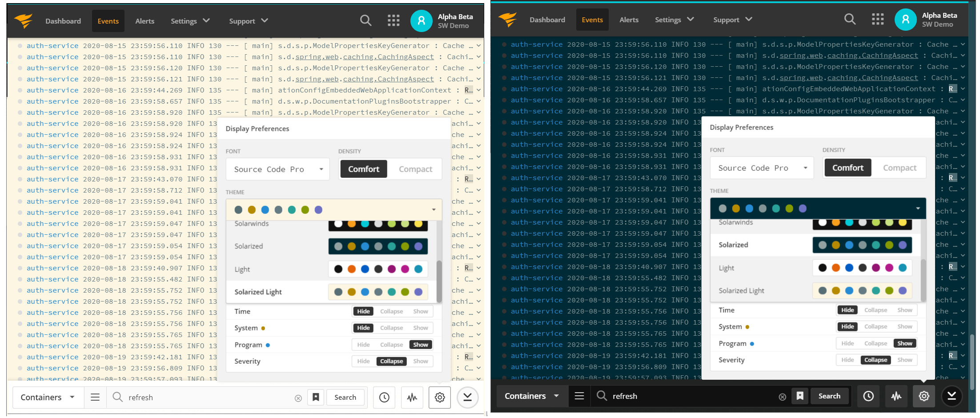Open the Source Code Pro dropdown in the light panel
This screenshot has height=418, width=980.
[278, 169]
